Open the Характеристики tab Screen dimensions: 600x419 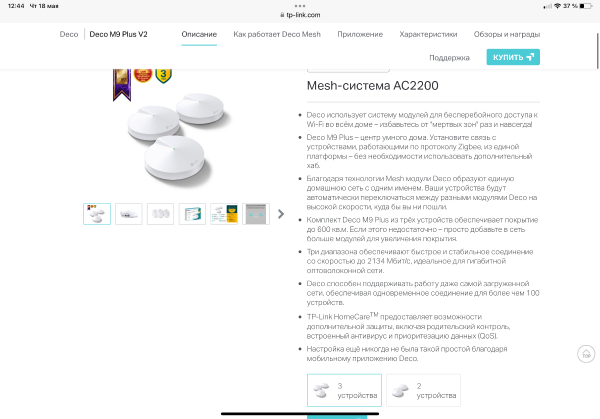click(x=428, y=34)
